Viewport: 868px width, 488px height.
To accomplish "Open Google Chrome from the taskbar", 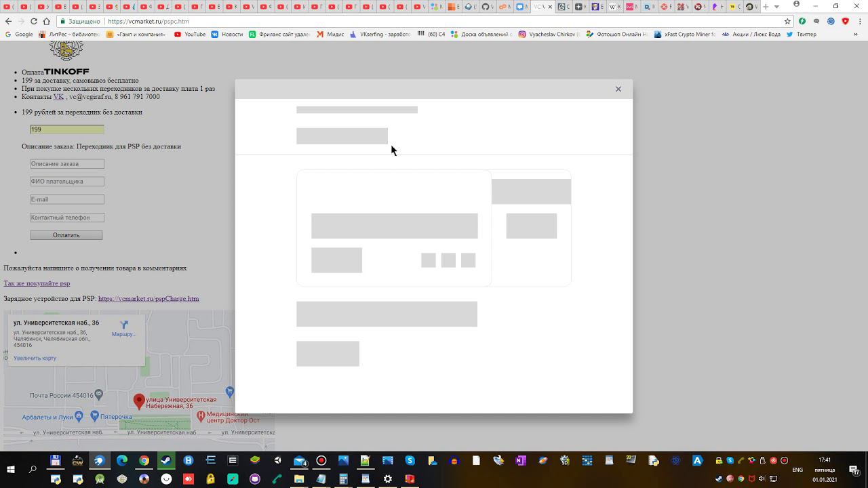I will [x=144, y=461].
